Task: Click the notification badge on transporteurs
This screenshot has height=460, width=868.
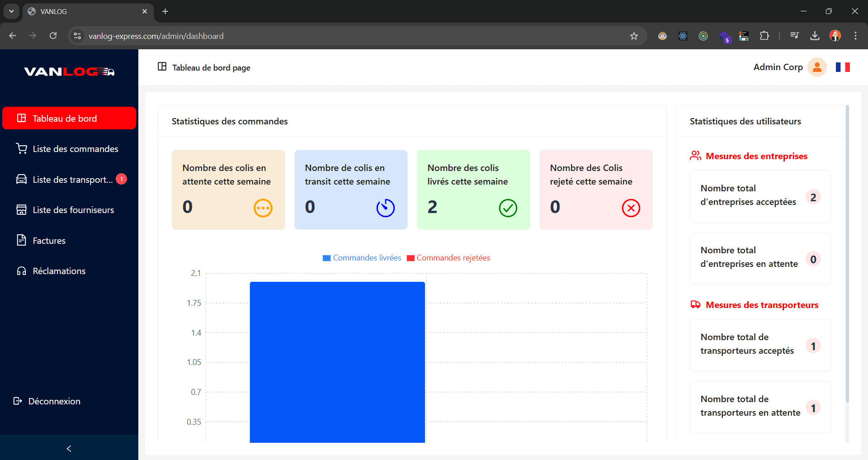Action: click(x=121, y=179)
